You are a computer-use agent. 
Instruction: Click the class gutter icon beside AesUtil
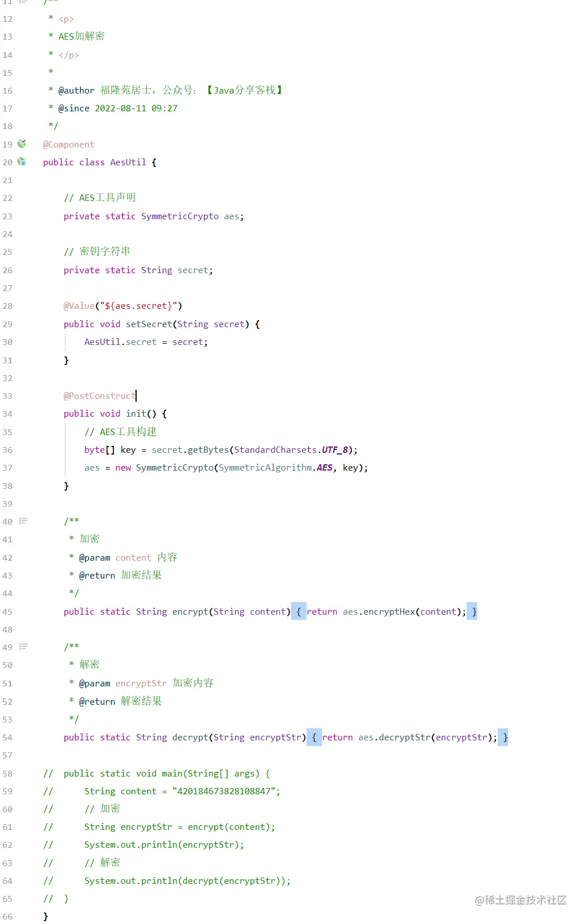point(22,162)
